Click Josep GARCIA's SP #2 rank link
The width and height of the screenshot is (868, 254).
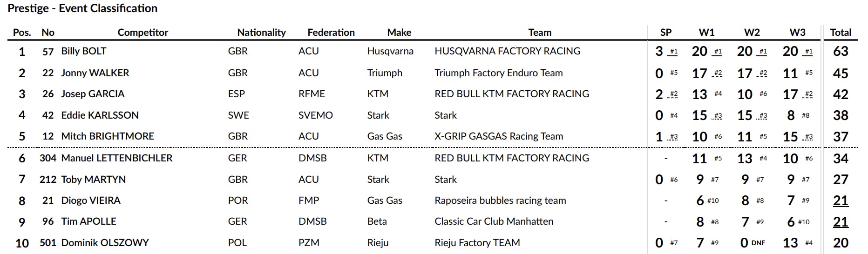click(x=674, y=94)
